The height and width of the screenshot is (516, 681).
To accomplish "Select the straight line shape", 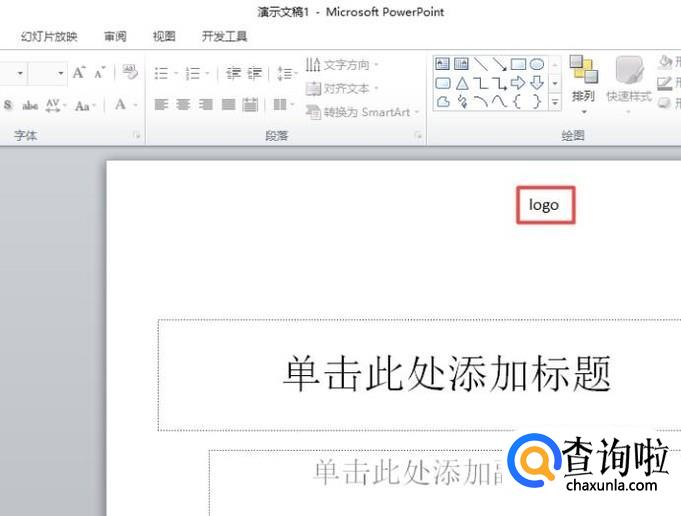I will (x=481, y=64).
